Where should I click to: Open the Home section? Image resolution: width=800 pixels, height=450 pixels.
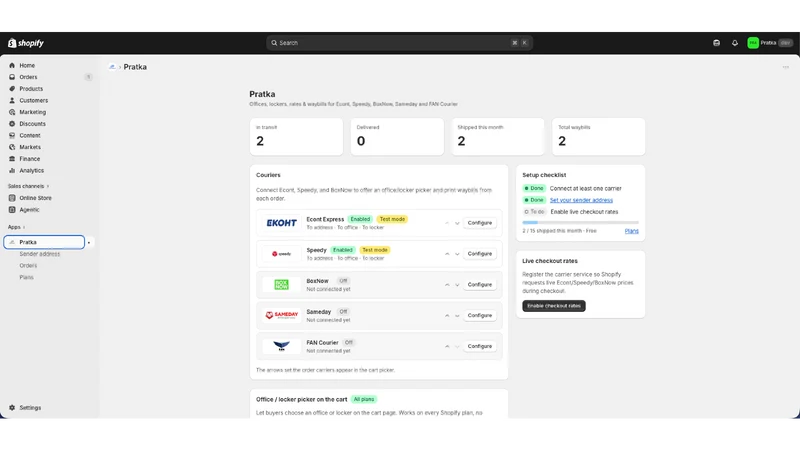click(x=27, y=65)
